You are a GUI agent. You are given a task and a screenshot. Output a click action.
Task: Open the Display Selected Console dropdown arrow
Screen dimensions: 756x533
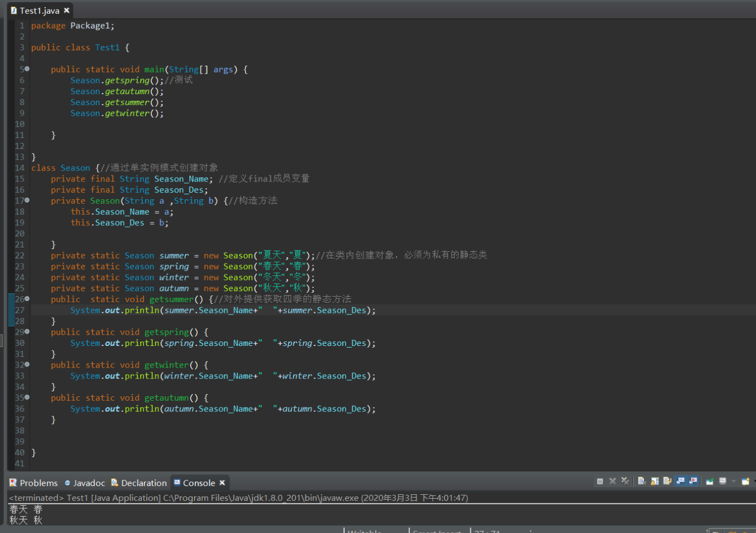tap(733, 482)
